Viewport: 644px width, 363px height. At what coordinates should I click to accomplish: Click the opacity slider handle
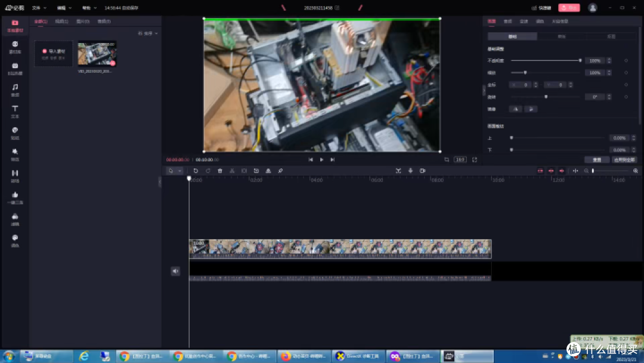[x=580, y=60]
